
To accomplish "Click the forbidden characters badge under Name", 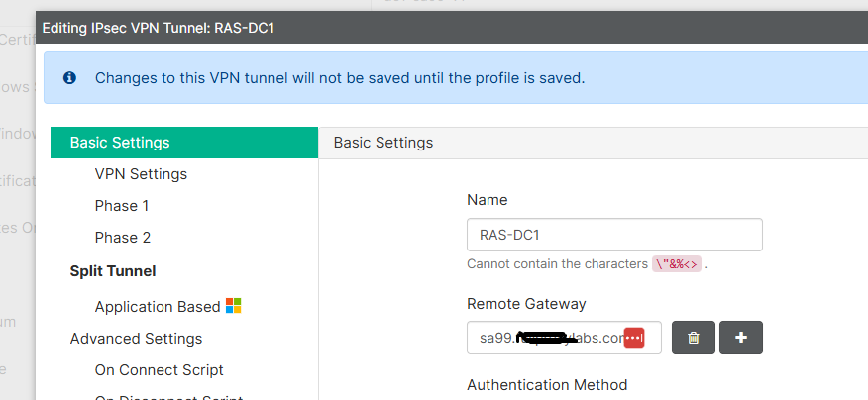I will (677, 264).
